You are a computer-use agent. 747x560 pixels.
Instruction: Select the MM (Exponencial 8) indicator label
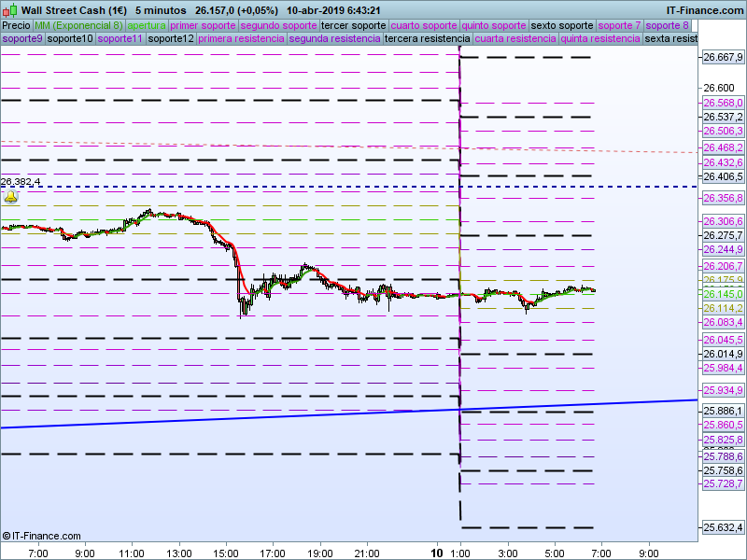[78, 25]
